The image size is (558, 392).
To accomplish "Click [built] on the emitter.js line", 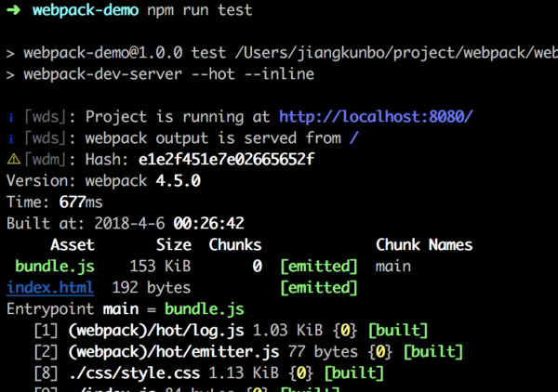I will [433, 352].
